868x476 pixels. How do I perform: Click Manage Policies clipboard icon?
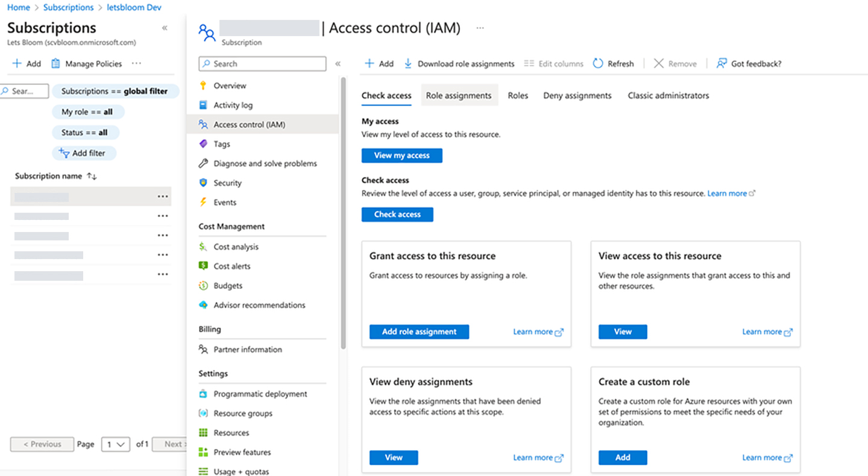coord(55,63)
